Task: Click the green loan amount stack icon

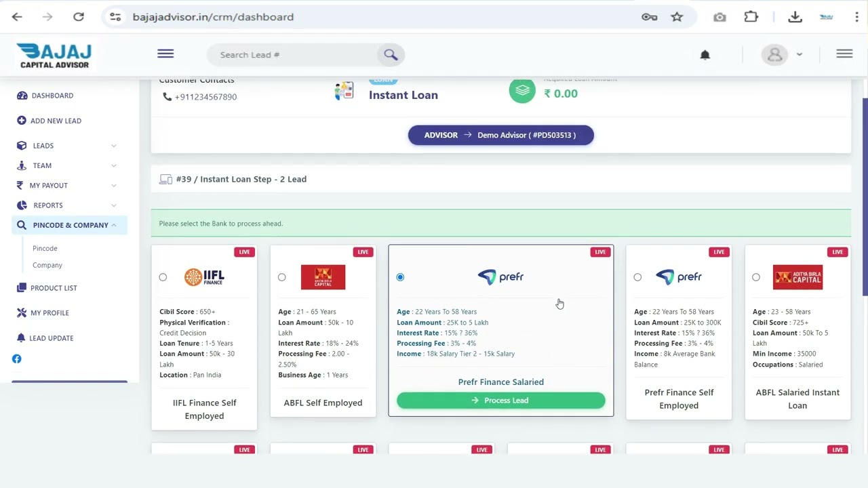Action: click(522, 91)
